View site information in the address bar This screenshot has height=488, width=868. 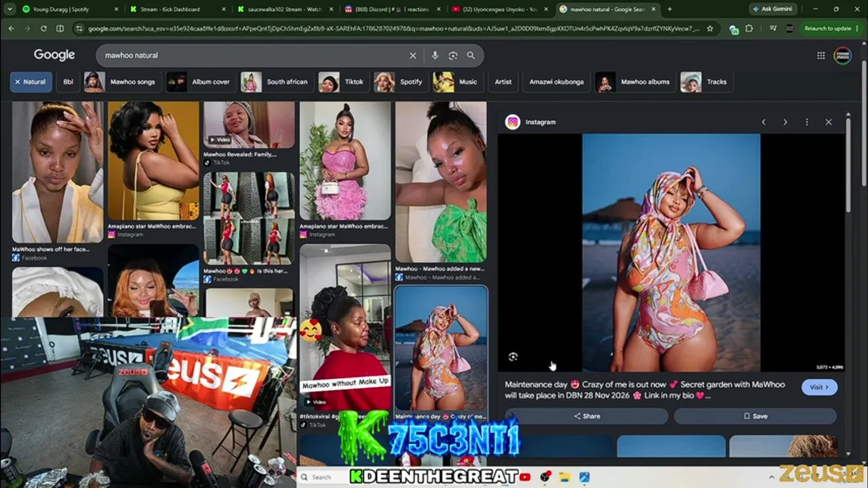pos(79,28)
